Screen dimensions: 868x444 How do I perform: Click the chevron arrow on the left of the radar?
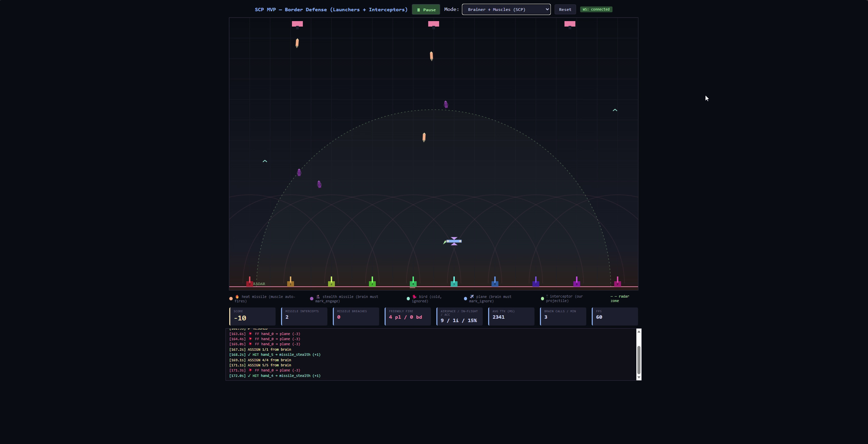click(x=265, y=161)
